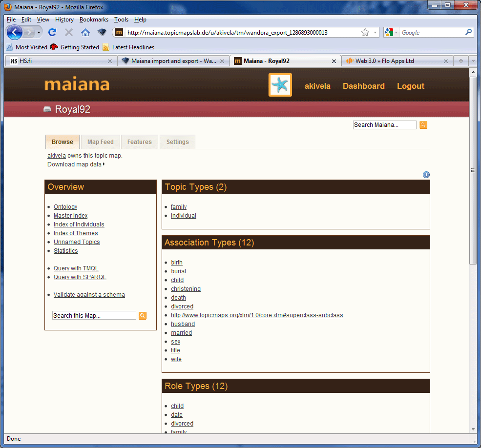Click Validate against a schema
Screen dimensions: 481x448
[89, 294]
